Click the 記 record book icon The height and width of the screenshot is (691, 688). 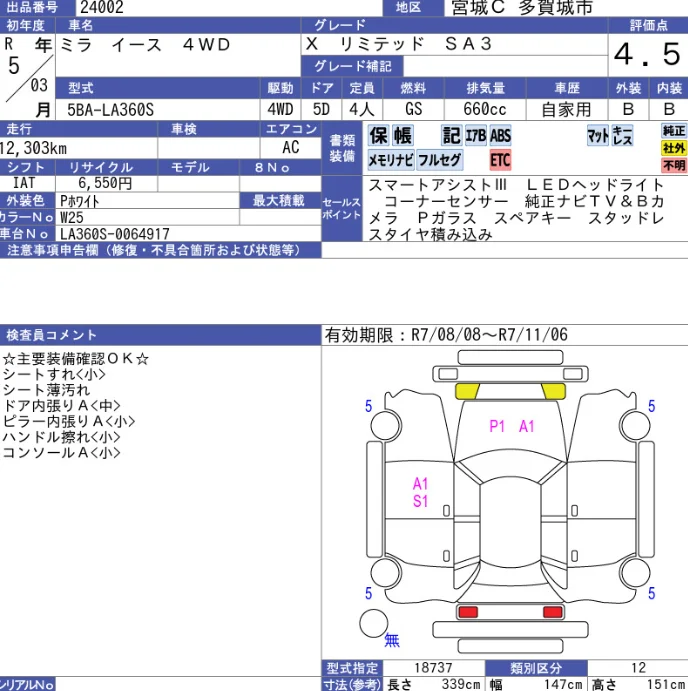451,136
